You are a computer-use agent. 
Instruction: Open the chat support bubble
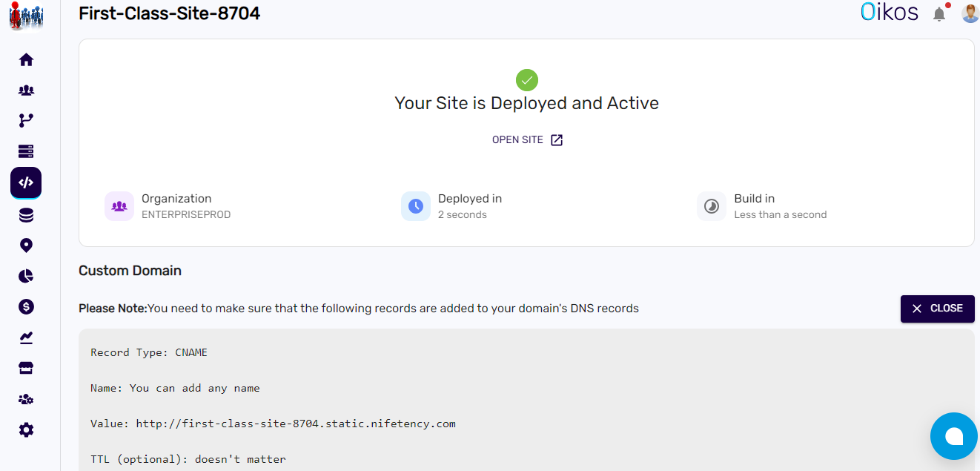pyautogui.click(x=954, y=436)
